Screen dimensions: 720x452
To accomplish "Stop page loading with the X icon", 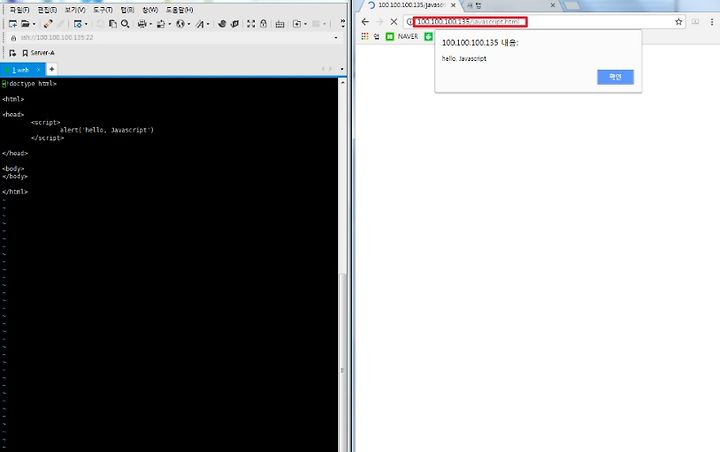I will click(394, 22).
